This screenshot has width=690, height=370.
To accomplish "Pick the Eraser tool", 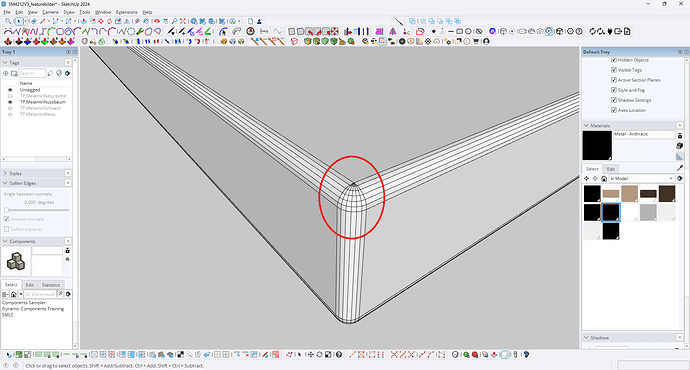I will coord(33,21).
